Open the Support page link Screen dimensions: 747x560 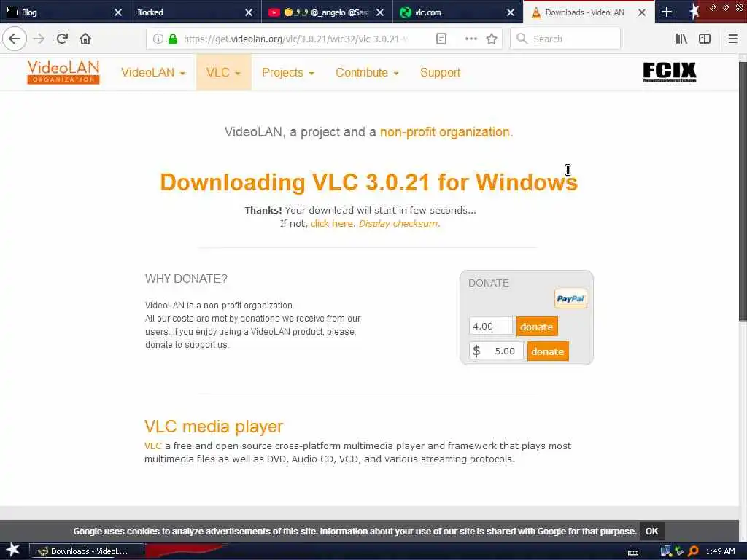[x=440, y=72]
